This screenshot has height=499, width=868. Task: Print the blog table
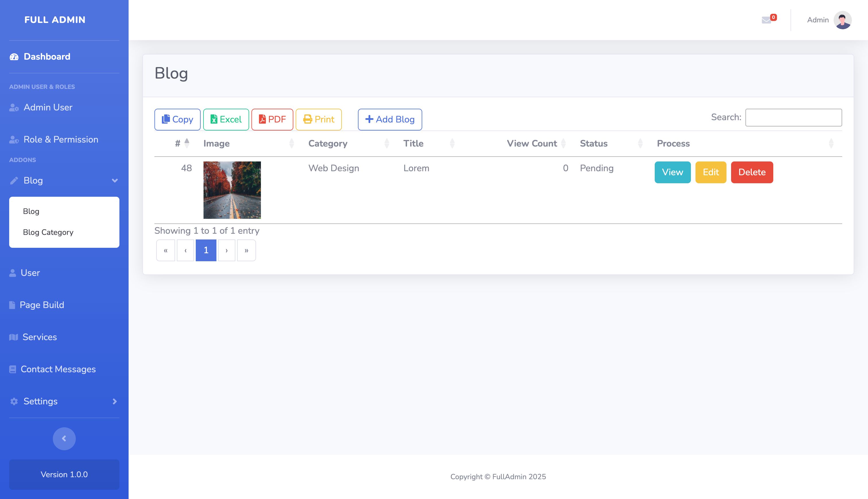point(319,119)
